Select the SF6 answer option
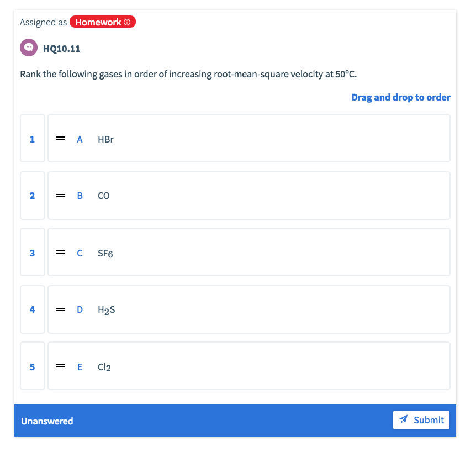Screen dimensions: 476x452 248,253
